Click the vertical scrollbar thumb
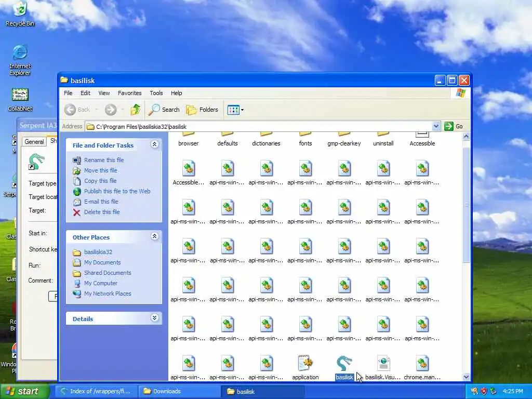 [x=466, y=205]
